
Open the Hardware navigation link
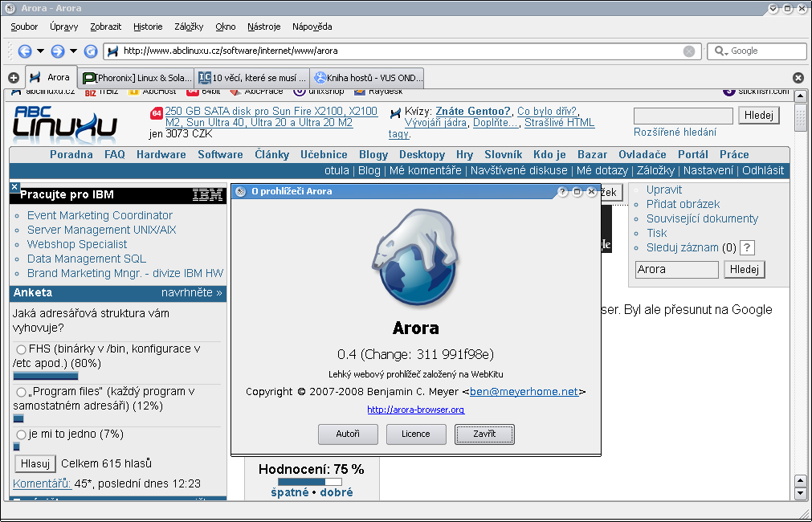[x=161, y=154]
